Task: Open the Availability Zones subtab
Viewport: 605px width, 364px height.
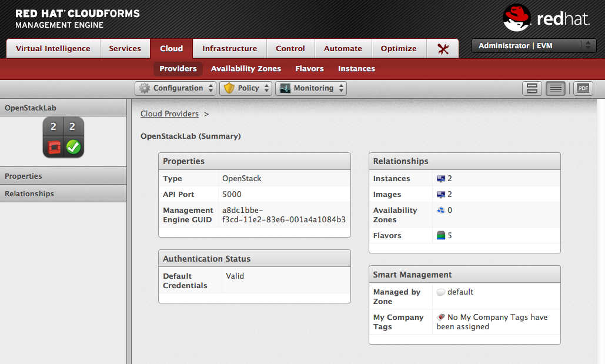Action: tap(246, 69)
